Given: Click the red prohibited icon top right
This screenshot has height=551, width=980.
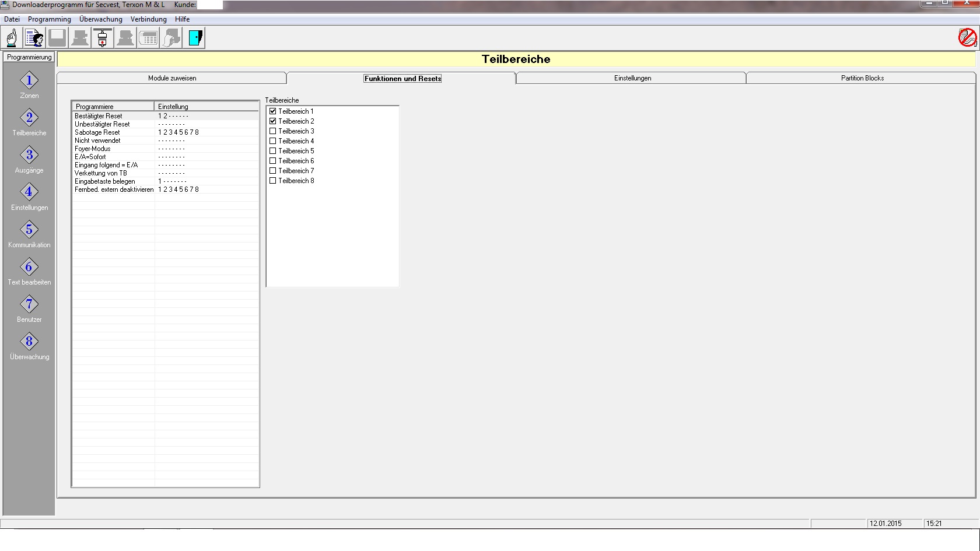Looking at the screenshot, I should click(967, 38).
